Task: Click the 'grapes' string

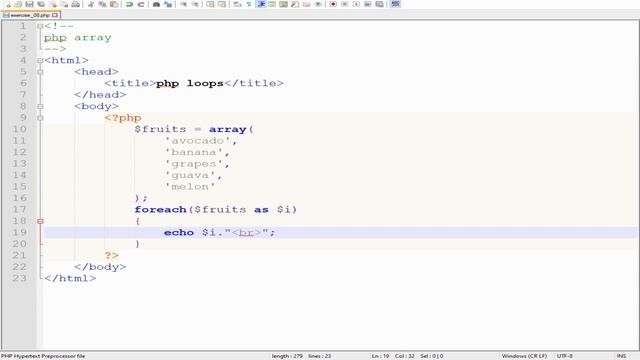Action: (x=194, y=164)
